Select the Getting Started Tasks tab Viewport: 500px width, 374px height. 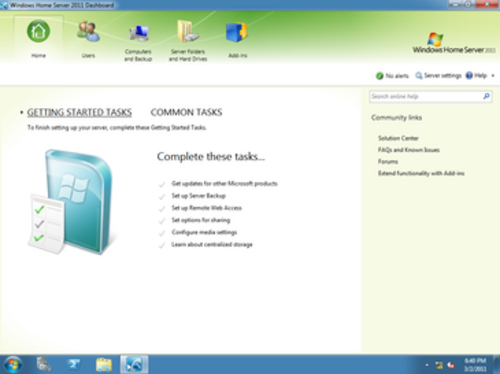point(79,112)
